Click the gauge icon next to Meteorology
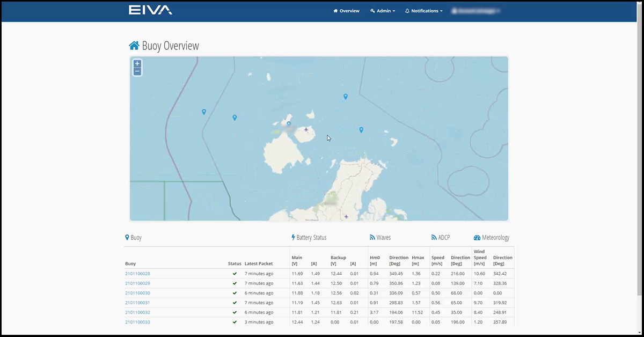Viewport: 644px width, 337px height. (x=477, y=237)
